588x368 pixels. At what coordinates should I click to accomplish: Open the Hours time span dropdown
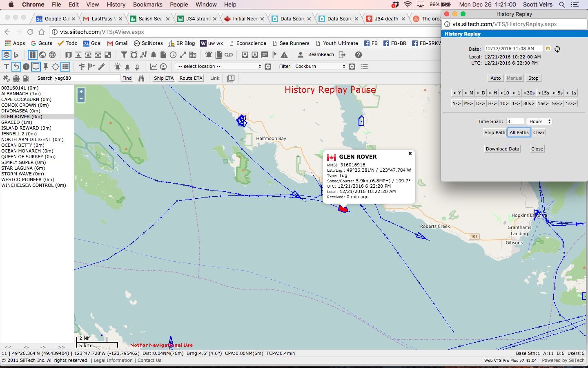click(539, 121)
